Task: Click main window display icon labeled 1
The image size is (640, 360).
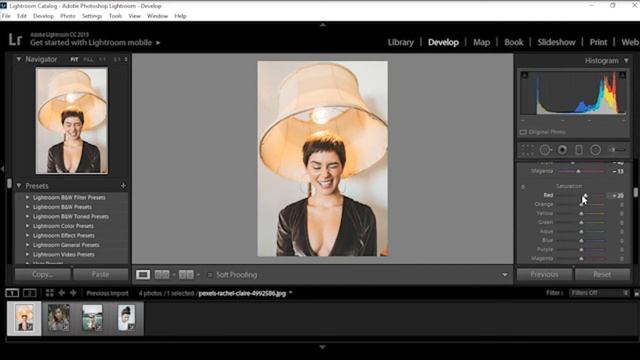Action: click(x=12, y=293)
